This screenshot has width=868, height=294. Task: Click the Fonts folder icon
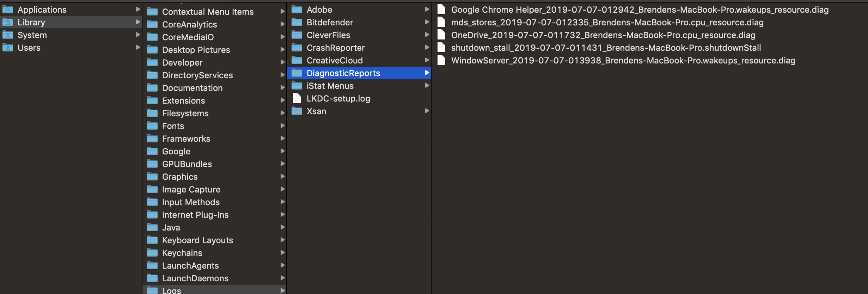click(152, 126)
